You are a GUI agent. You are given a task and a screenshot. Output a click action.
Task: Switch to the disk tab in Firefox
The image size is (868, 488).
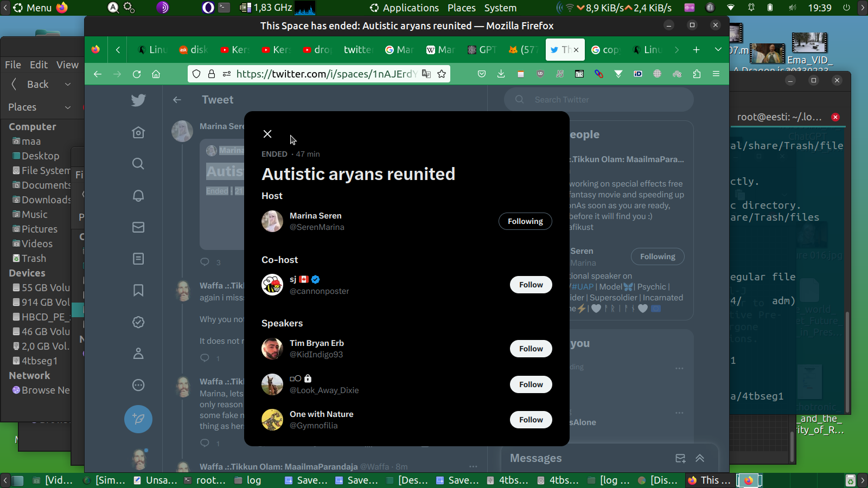tap(194, 50)
